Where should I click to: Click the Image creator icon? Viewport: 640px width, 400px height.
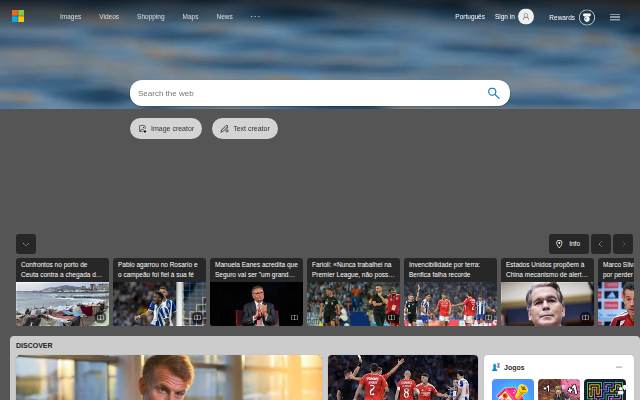[142, 129]
